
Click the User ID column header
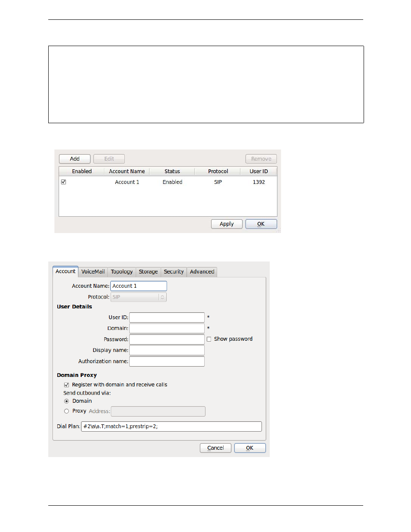258,171
